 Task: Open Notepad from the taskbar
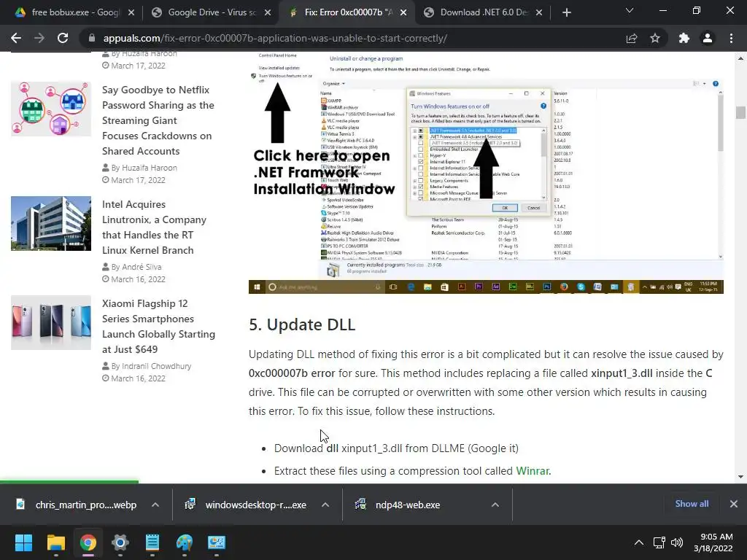click(x=152, y=542)
